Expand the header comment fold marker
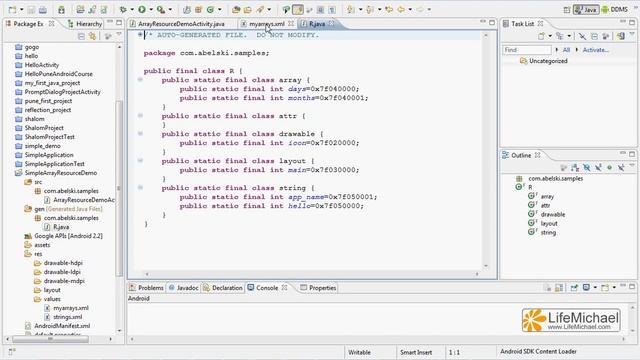Screen dimensions: 640x360 click(x=140, y=35)
